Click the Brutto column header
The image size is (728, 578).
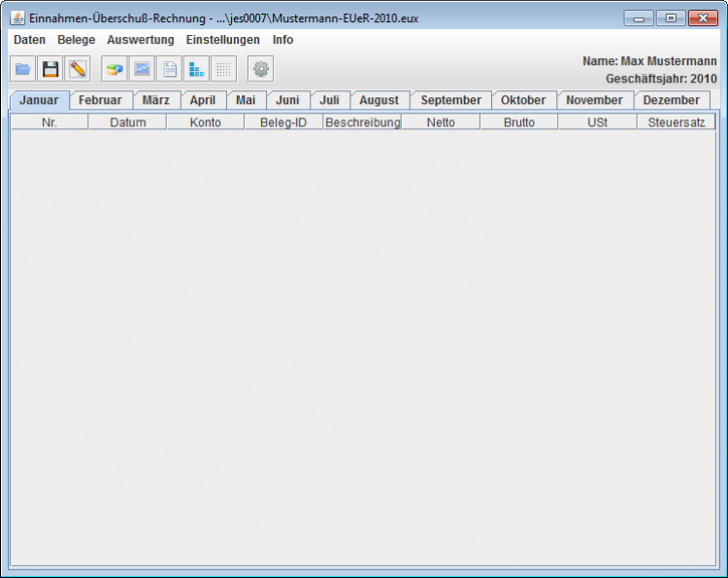click(x=518, y=122)
